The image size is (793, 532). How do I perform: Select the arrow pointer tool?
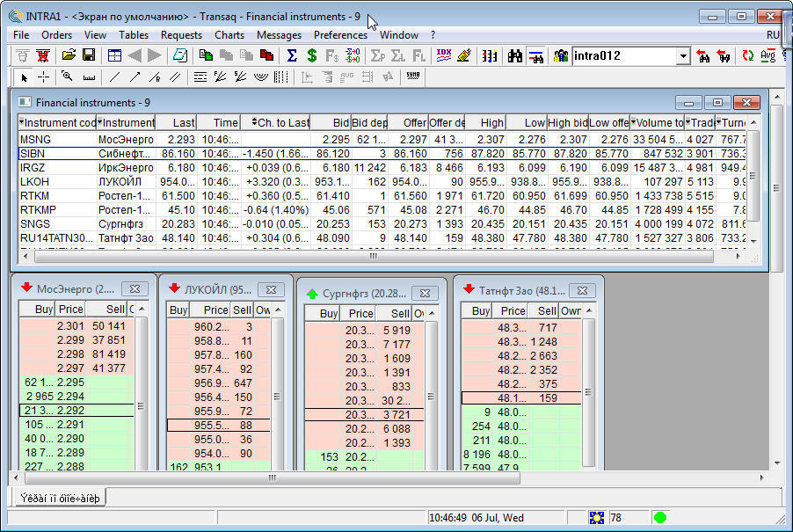click(x=25, y=77)
